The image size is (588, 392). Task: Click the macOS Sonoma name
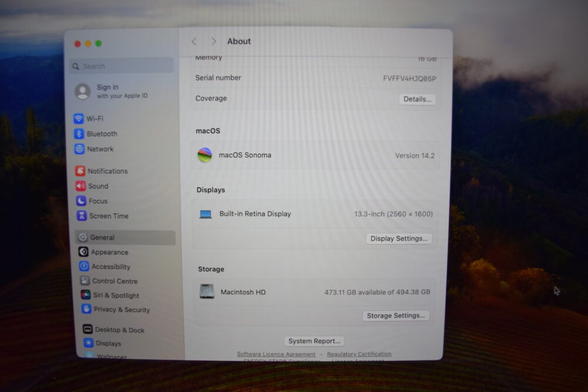tap(245, 155)
